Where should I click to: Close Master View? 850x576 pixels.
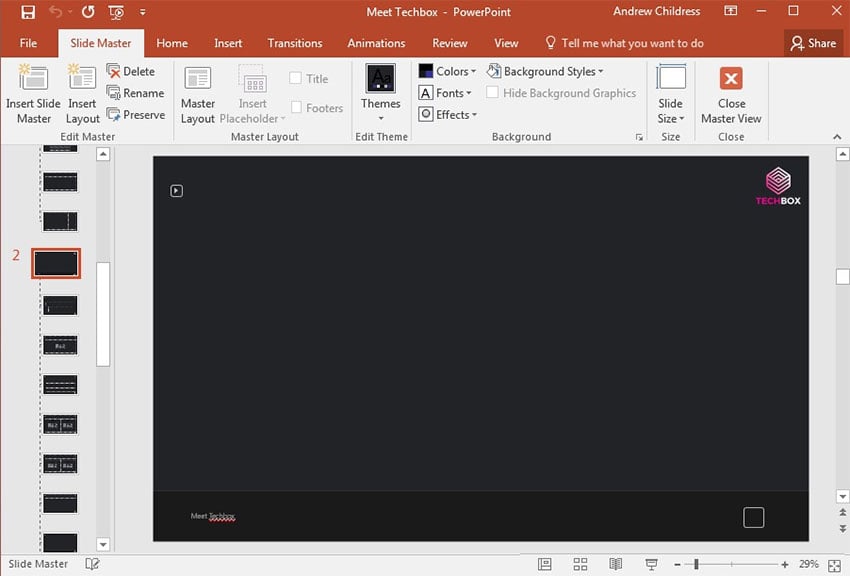731,94
